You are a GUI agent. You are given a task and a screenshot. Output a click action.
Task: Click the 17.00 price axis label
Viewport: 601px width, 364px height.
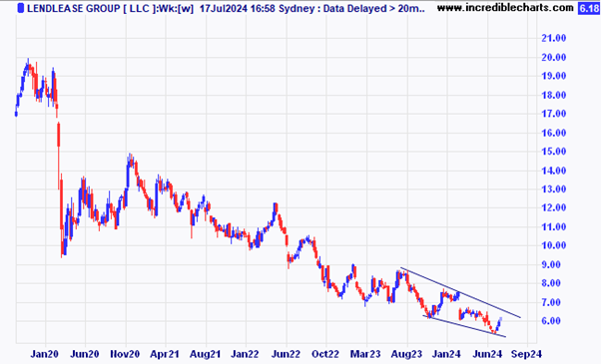(x=553, y=114)
